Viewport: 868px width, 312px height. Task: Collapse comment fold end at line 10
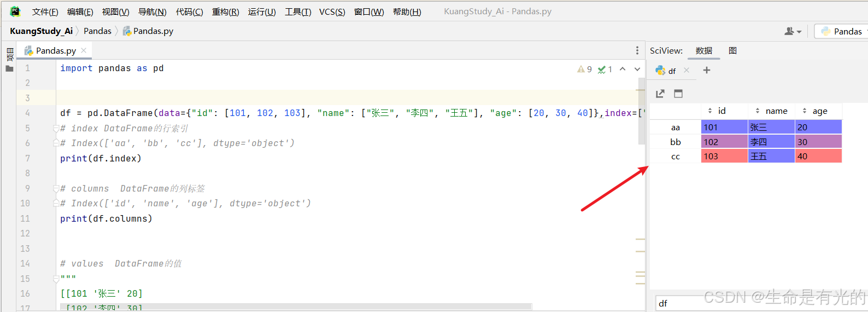point(56,203)
